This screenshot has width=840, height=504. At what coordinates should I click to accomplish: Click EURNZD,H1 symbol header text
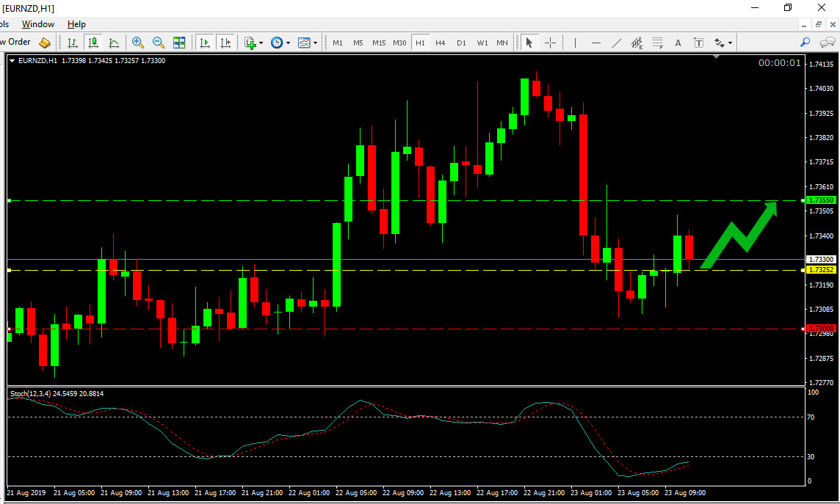pos(37,61)
